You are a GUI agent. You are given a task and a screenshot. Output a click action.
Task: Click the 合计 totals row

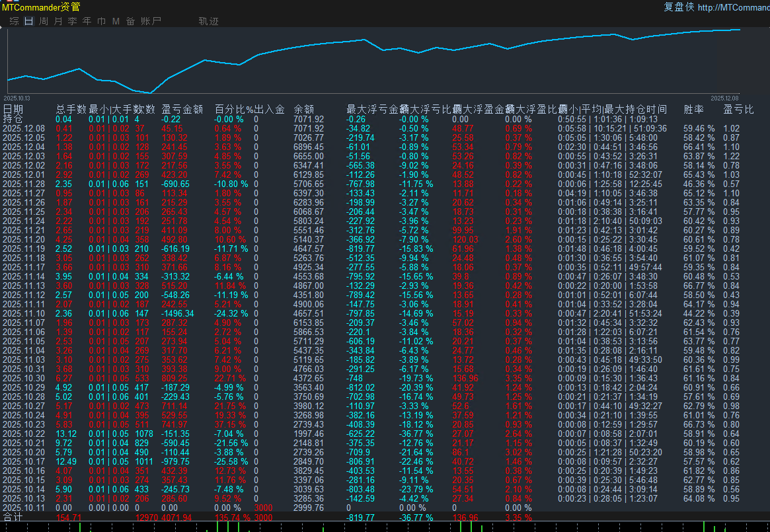click(13, 517)
